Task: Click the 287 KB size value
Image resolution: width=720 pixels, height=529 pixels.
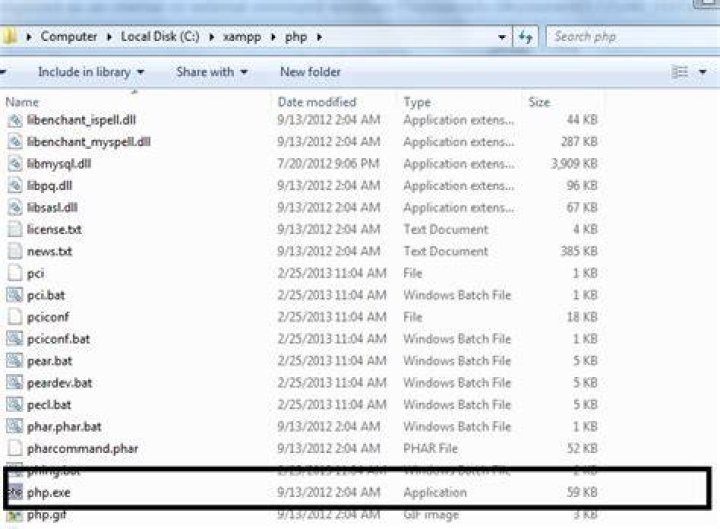Action: 579,142
